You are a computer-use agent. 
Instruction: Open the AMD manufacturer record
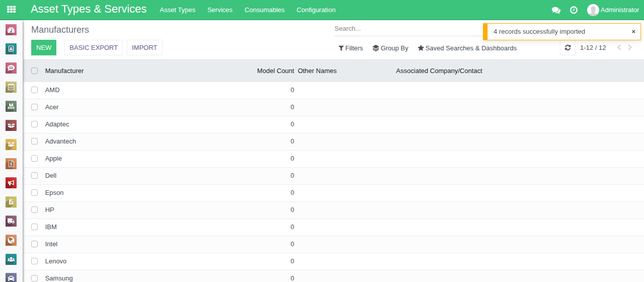point(52,90)
